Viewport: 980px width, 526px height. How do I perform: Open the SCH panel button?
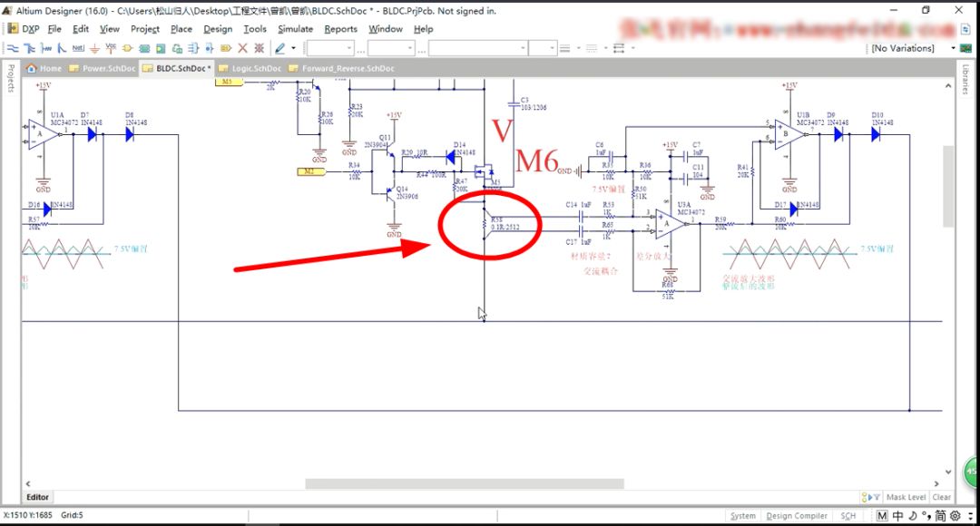pyautogui.click(x=848, y=516)
